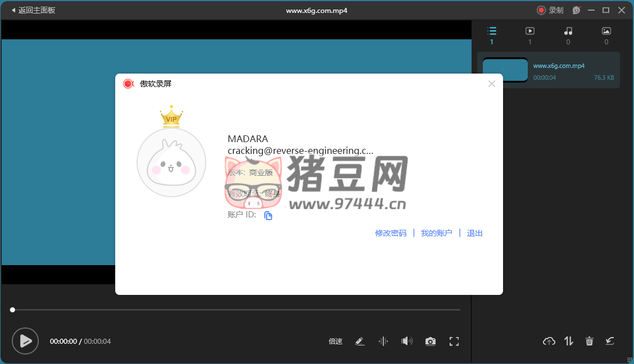Click the sort order arrows icon
The width and height of the screenshot is (634, 364).
(569, 341)
